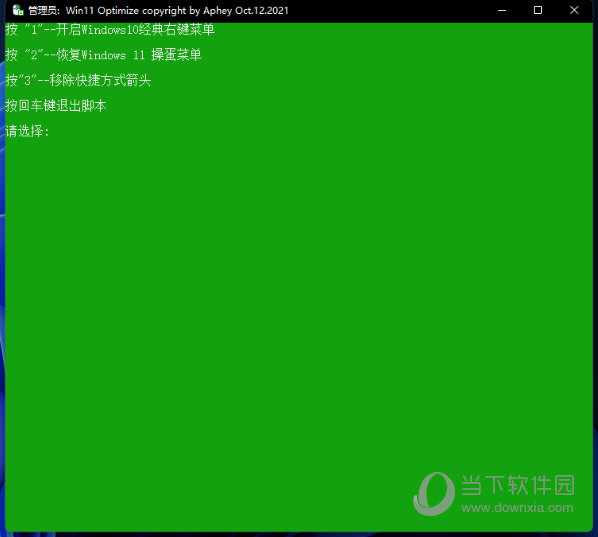
Task: Select the line '按"2"--恢复Windows 11 操蛋菜单'
Action: (x=103, y=55)
